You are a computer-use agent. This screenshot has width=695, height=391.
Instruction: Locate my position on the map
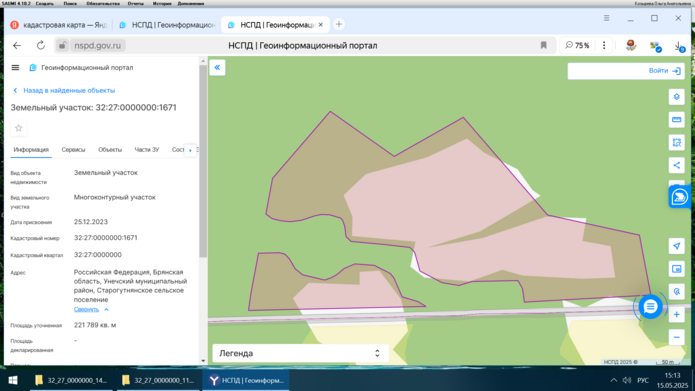[676, 246]
